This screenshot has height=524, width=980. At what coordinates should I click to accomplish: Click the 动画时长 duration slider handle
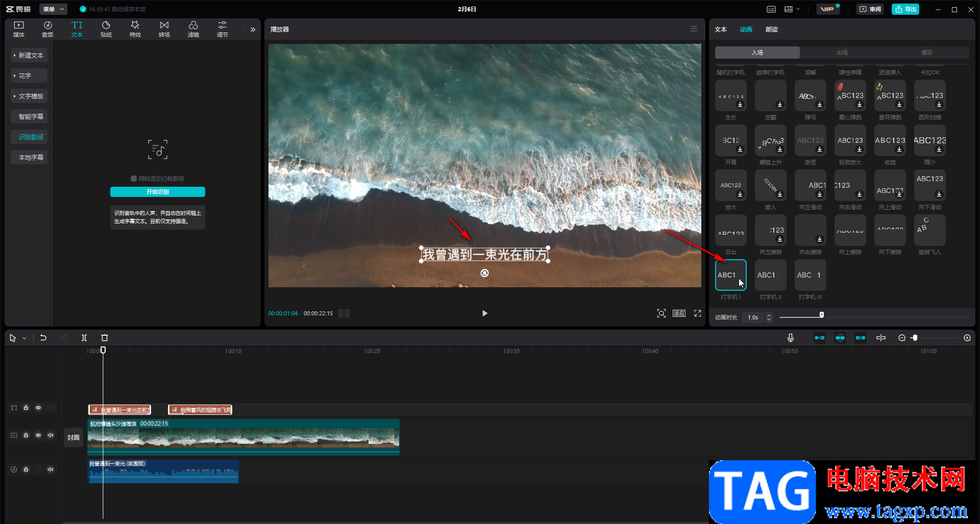pos(821,315)
